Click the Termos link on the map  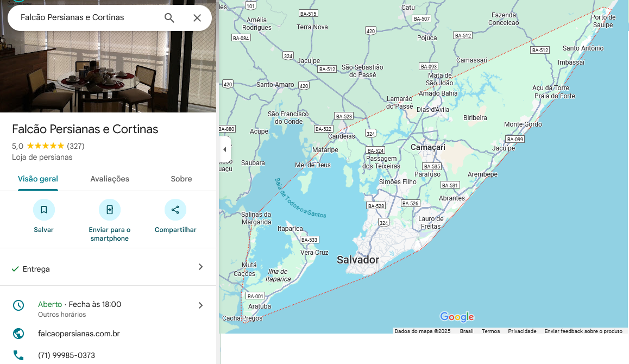pos(490,331)
